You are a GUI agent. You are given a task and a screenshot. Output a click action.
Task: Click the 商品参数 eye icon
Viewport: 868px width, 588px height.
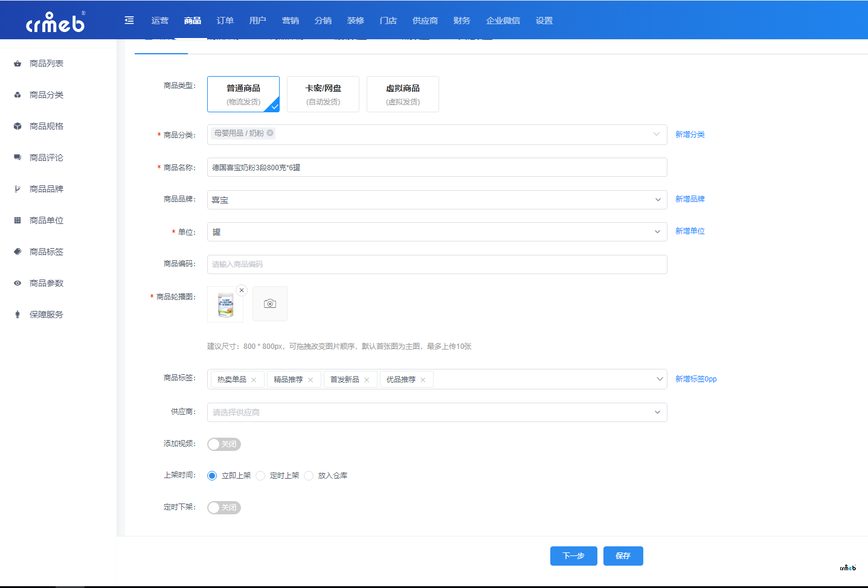[x=18, y=283]
